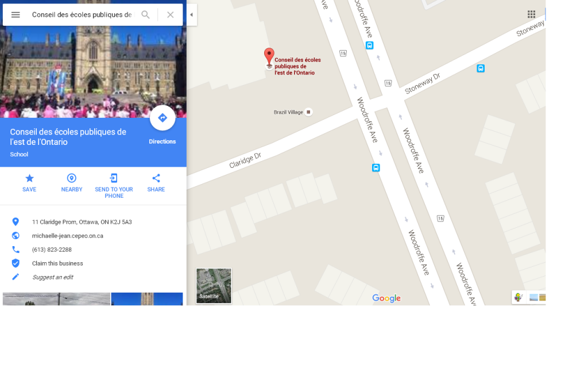Focus the search input field

click(82, 15)
